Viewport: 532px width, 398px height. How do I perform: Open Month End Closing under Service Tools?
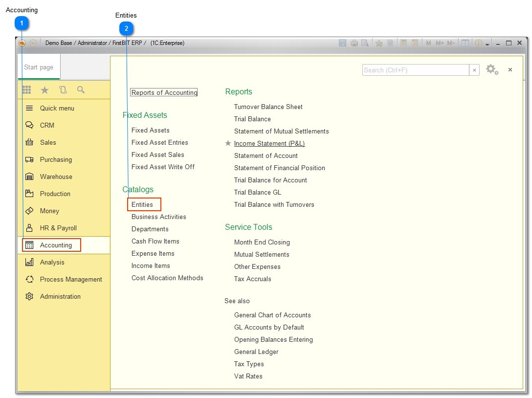point(262,242)
